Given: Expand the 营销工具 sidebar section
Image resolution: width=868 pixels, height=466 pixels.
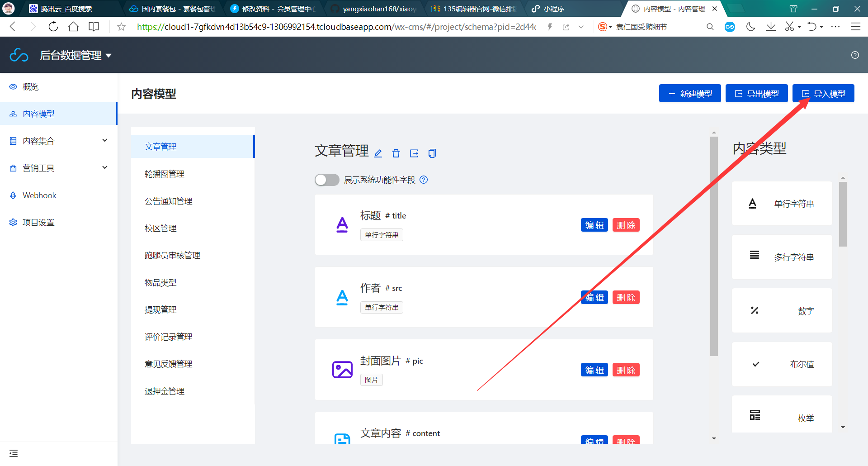Looking at the screenshot, I should pos(104,167).
